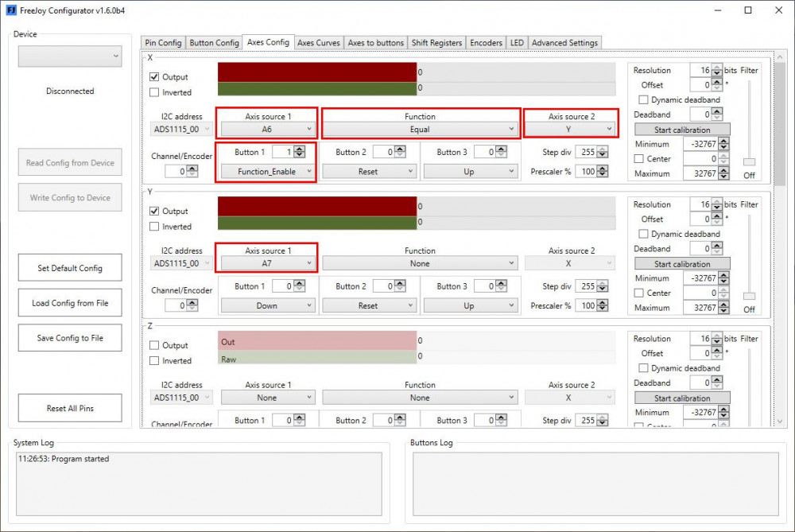
Task: Open Z axis Function dropdown showing None
Action: pos(420,398)
